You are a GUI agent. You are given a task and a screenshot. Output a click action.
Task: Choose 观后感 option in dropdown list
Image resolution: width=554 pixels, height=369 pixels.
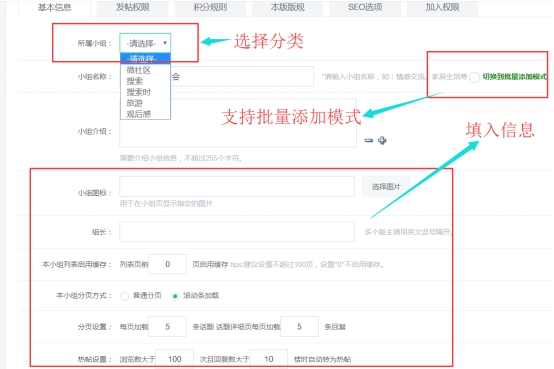click(x=145, y=114)
